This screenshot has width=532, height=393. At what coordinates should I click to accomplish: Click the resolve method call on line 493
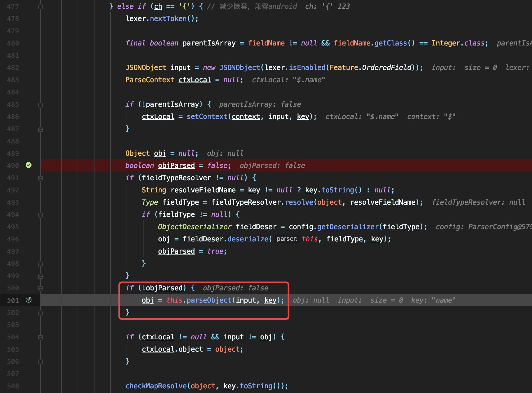(x=299, y=202)
